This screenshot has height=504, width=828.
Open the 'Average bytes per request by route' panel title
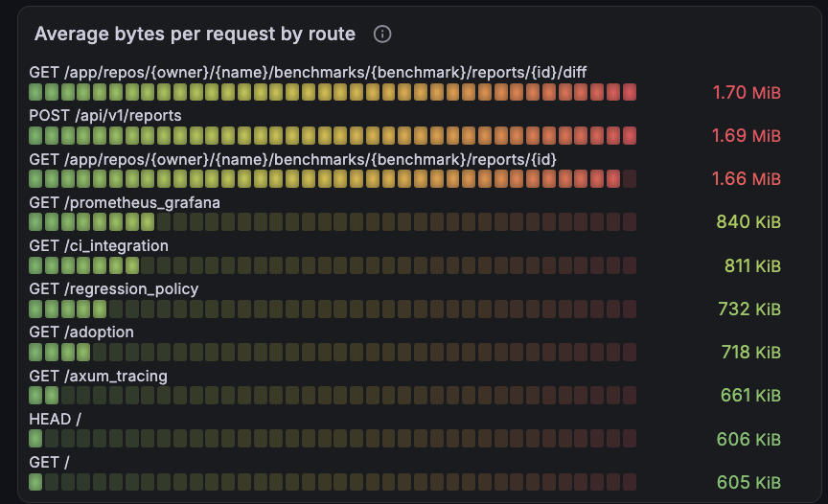coord(195,34)
